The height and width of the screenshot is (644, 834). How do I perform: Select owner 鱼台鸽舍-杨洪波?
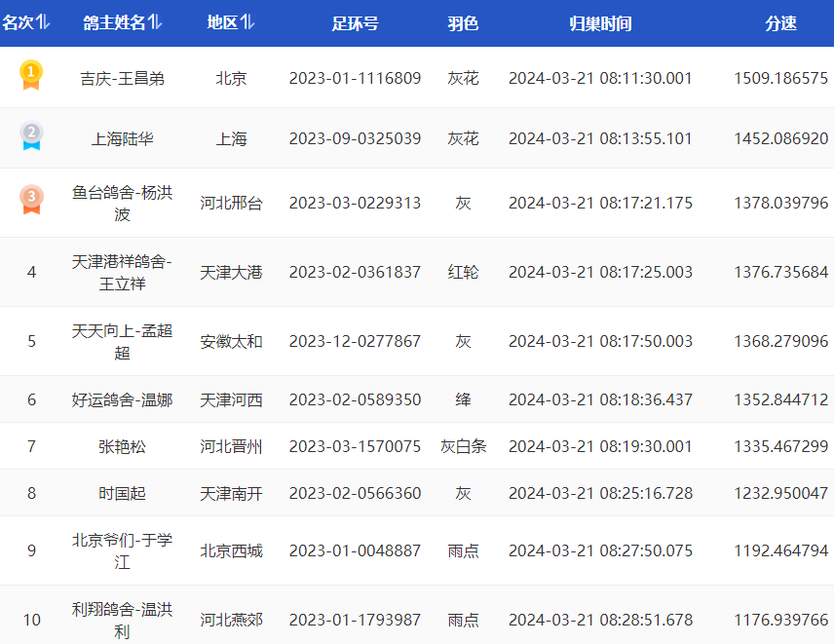(x=122, y=203)
